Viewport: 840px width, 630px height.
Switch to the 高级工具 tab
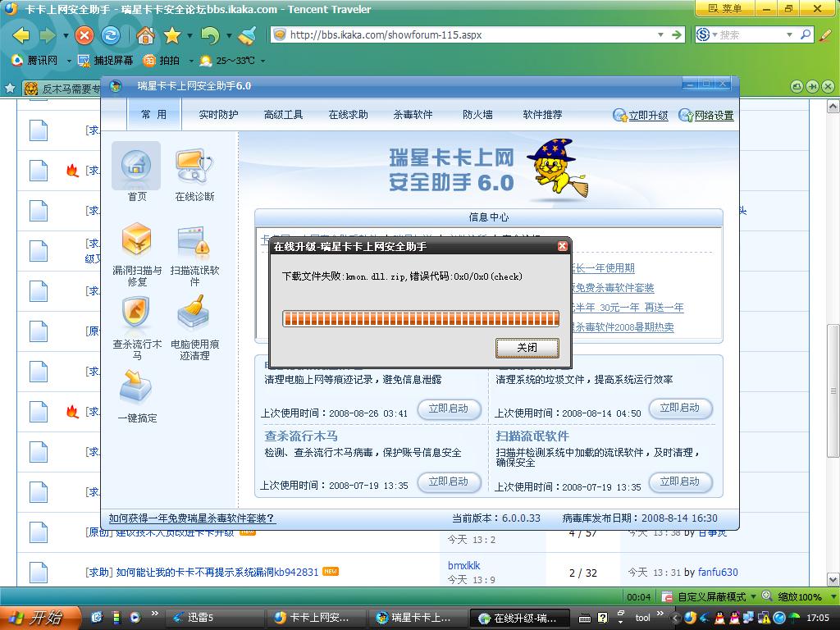[283, 115]
